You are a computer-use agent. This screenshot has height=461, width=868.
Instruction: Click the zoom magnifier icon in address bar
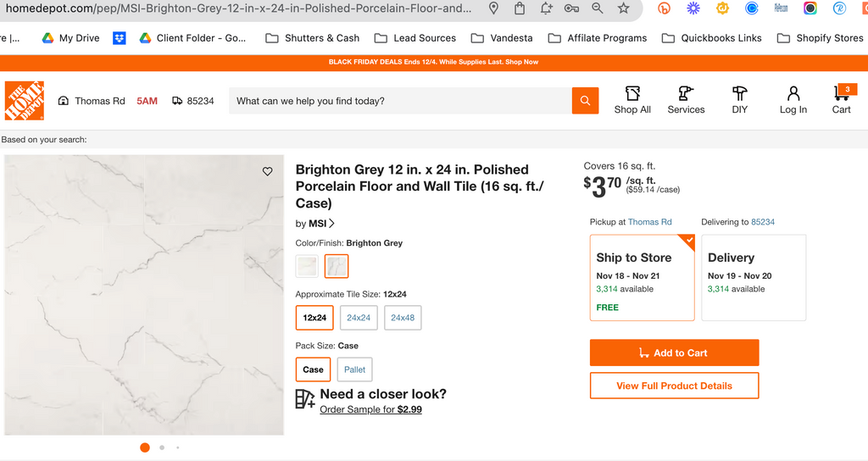(x=598, y=8)
